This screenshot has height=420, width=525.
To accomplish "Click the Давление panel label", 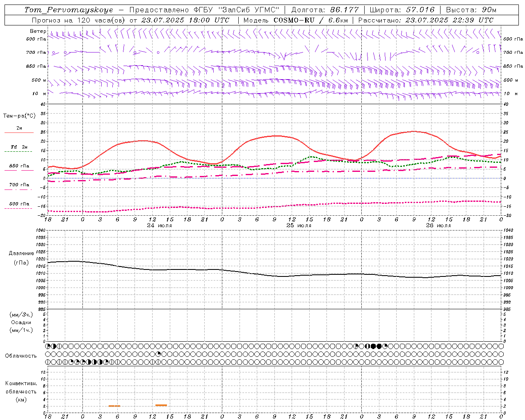I will click(21, 253).
